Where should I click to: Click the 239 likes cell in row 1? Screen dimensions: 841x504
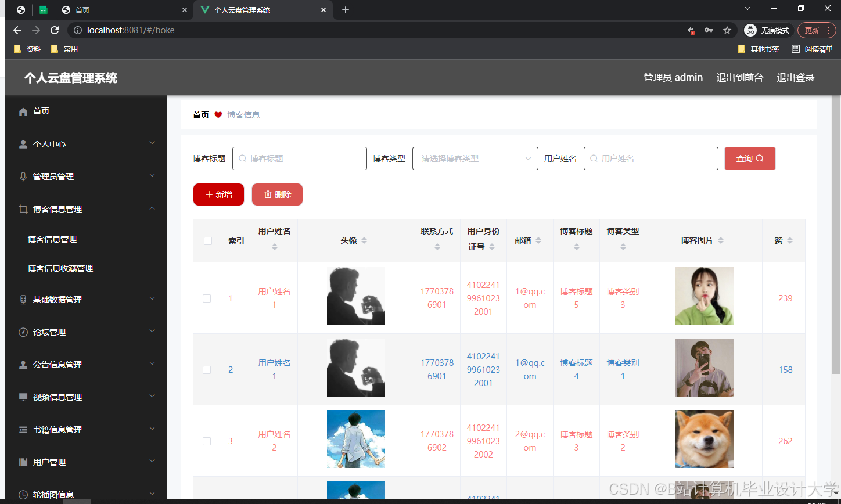pos(785,298)
